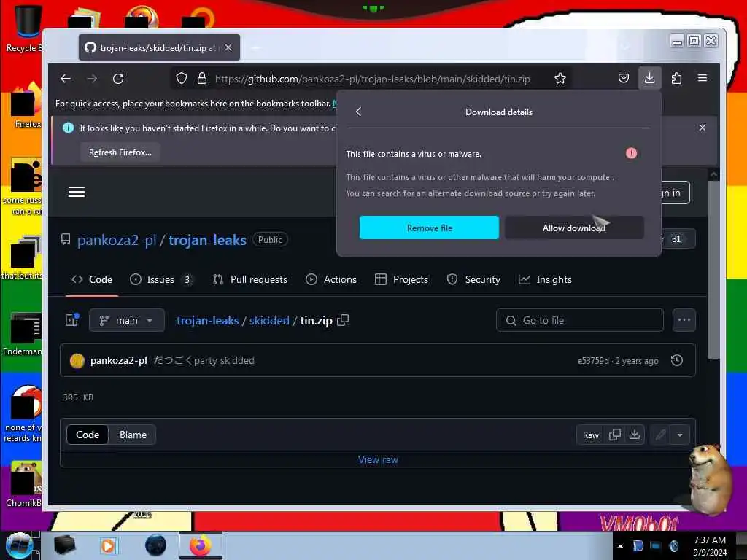Image resolution: width=747 pixels, height=560 pixels.
Task: Open the commit history clock icon
Action: pos(677,360)
